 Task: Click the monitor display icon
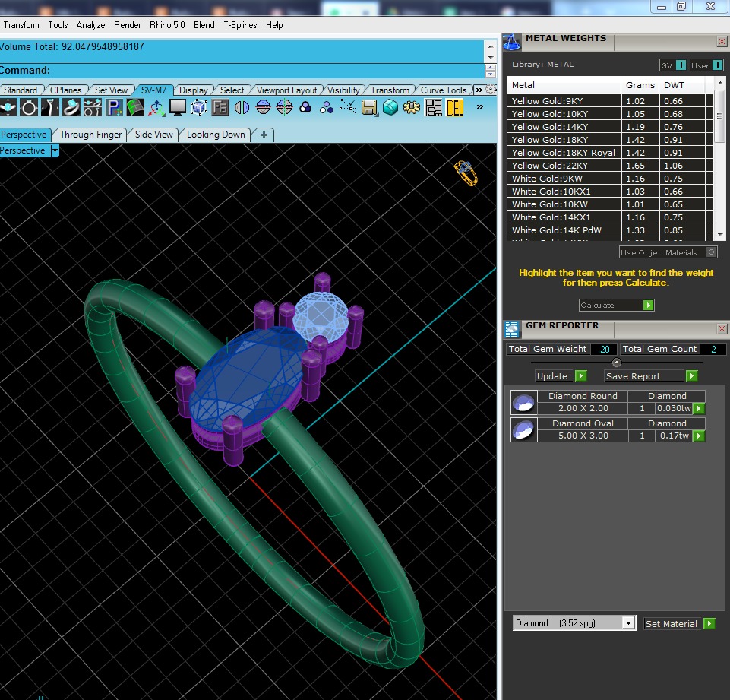coord(178,108)
